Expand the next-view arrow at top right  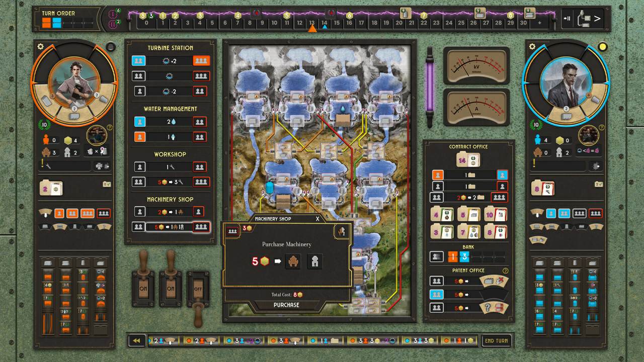[597, 19]
